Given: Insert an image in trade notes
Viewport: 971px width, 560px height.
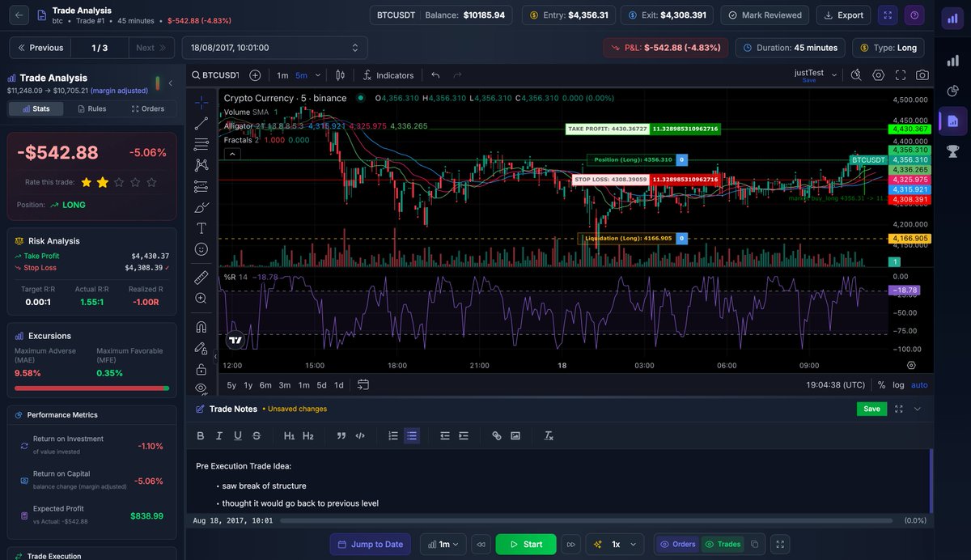Looking at the screenshot, I should [515, 435].
